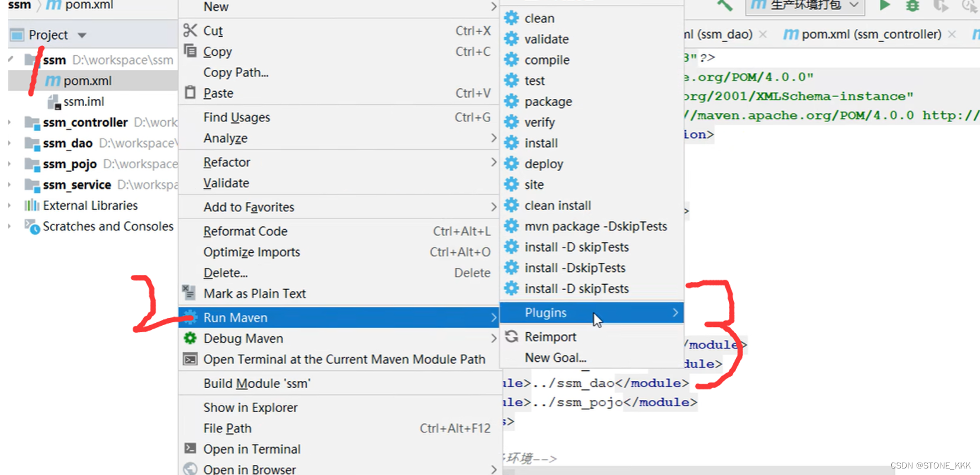Click the ../ssm_pojo module line in editor

(x=600, y=402)
